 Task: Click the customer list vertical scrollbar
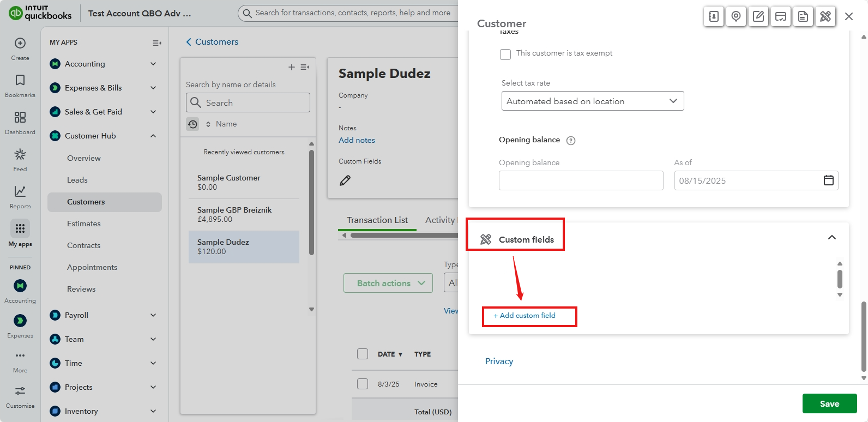(x=311, y=203)
